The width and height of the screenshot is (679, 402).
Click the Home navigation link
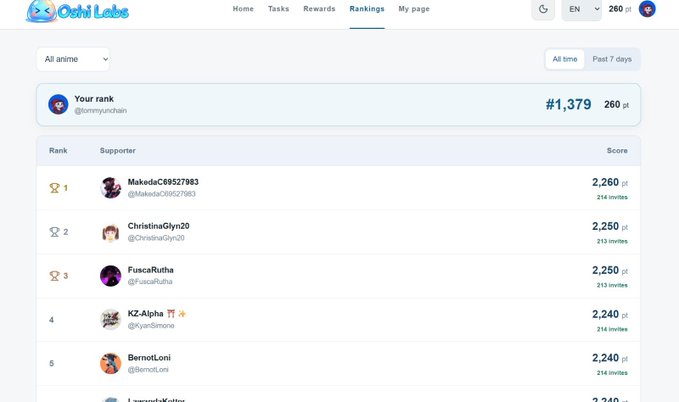243,9
